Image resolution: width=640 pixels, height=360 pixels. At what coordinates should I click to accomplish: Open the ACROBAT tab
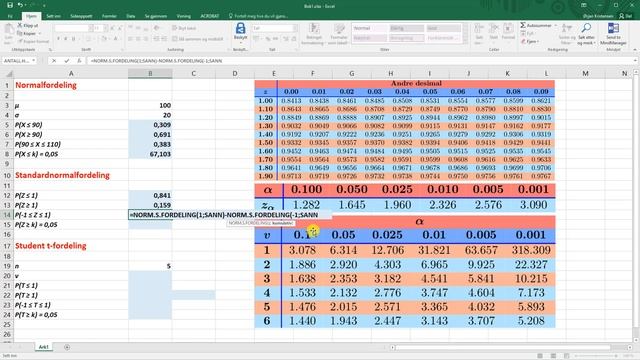point(210,16)
